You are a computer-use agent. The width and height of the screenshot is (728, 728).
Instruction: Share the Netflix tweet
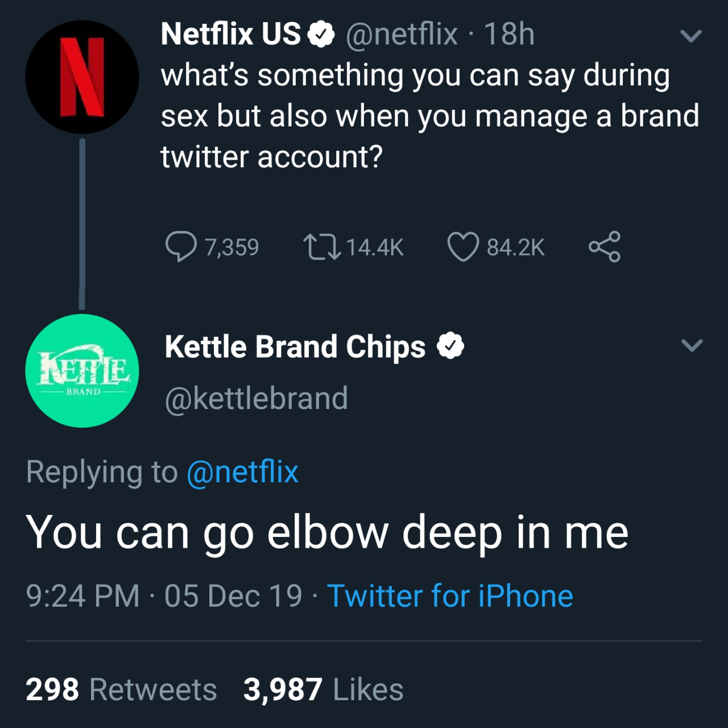(605, 247)
